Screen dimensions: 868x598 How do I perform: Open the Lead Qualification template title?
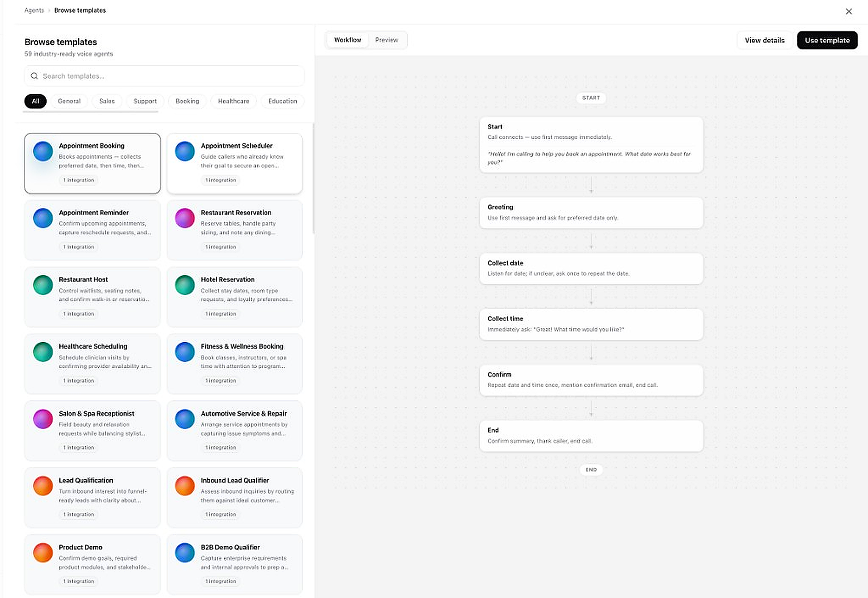(x=86, y=481)
